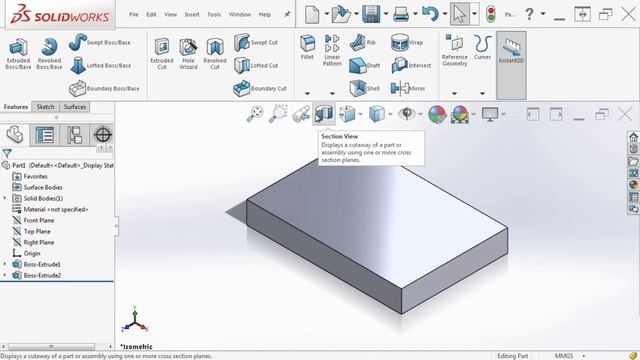Viewport: 640px width, 360px height.
Task: Select Right Plane in tree
Action: 33,242
